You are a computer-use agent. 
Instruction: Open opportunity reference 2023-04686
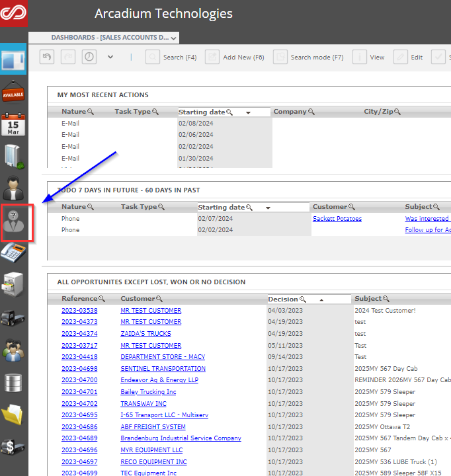(79, 427)
